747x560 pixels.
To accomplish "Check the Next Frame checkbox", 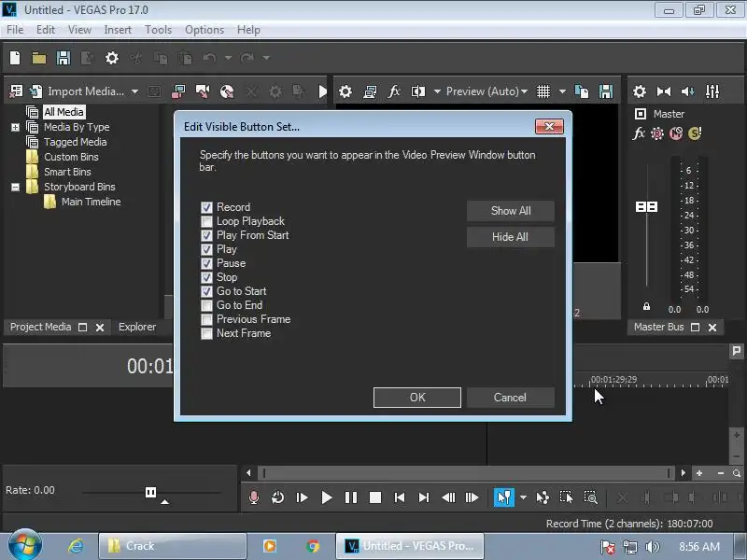I will tap(206, 333).
